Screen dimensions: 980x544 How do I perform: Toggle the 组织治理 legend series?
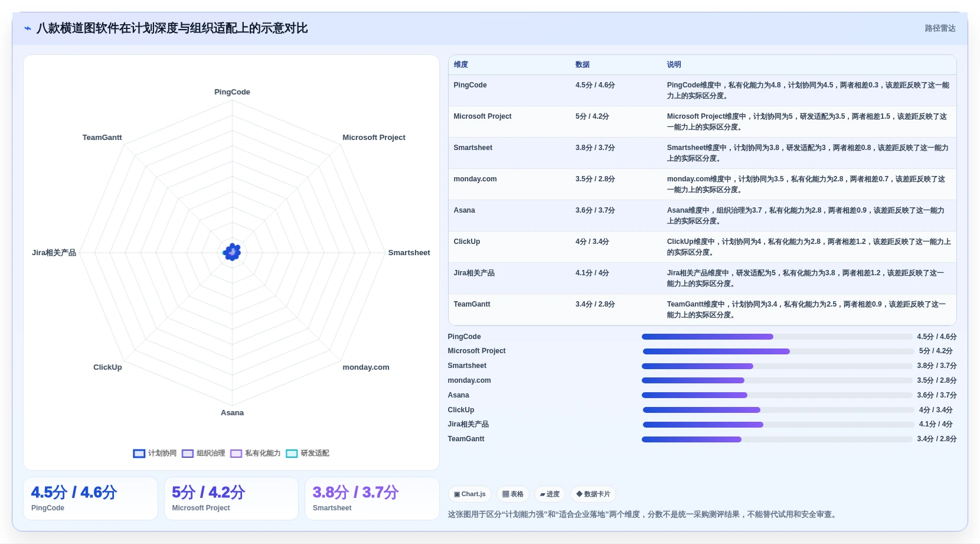204,454
